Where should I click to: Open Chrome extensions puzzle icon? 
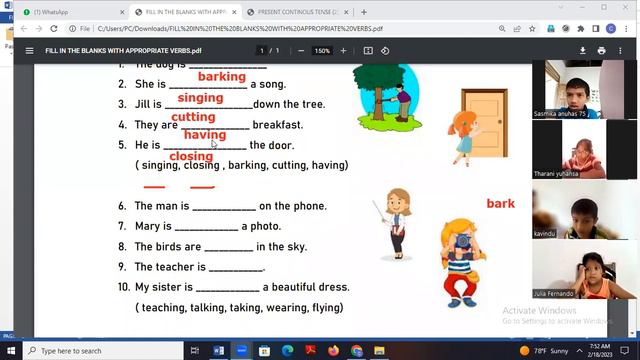[581, 29]
